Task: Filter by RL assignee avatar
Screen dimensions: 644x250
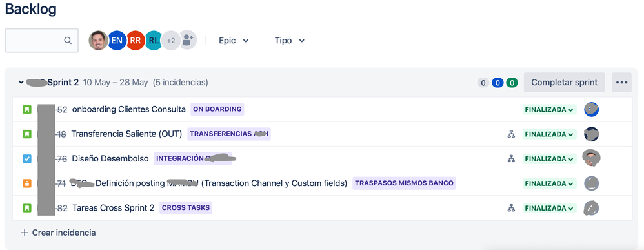Action: [x=154, y=40]
